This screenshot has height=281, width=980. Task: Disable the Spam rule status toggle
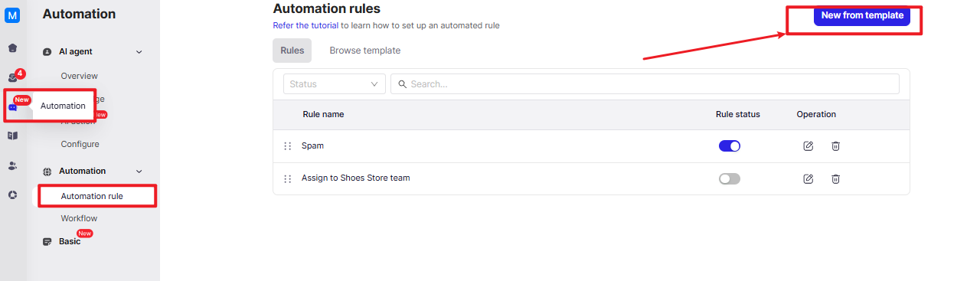coord(730,146)
